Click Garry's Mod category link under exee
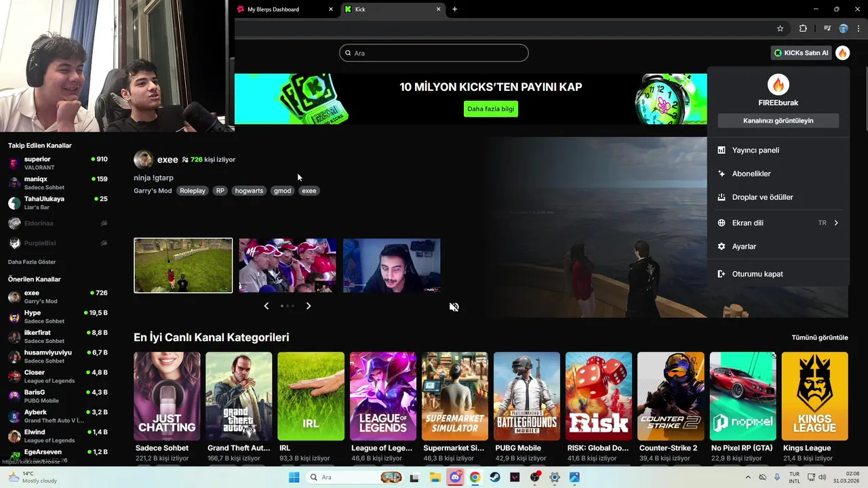Viewport: 868px width, 488px height. coord(153,191)
